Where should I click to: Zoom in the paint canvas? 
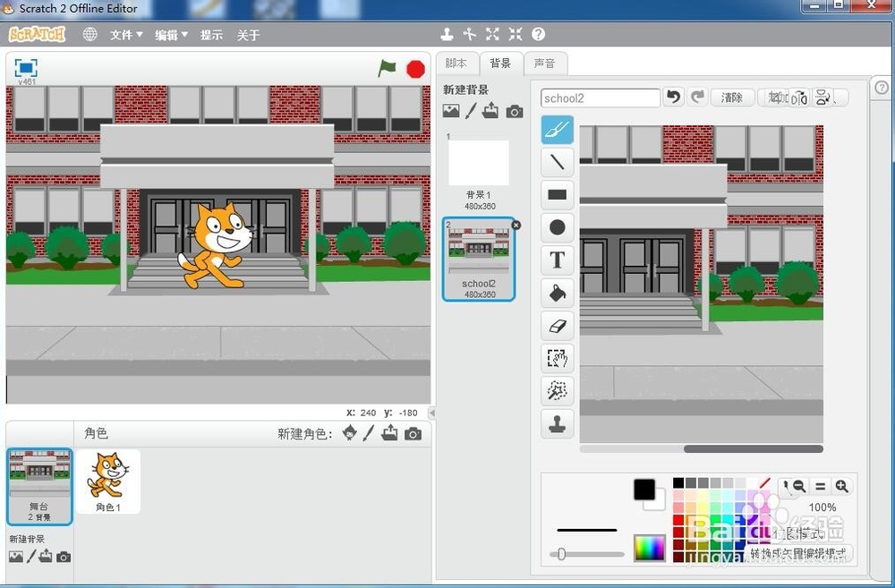pyautogui.click(x=842, y=486)
